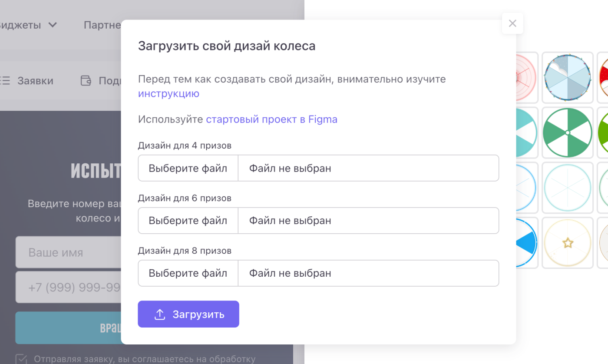Click the wallet icon in navigation
Viewport: 608px width, 364px height.
(x=86, y=81)
